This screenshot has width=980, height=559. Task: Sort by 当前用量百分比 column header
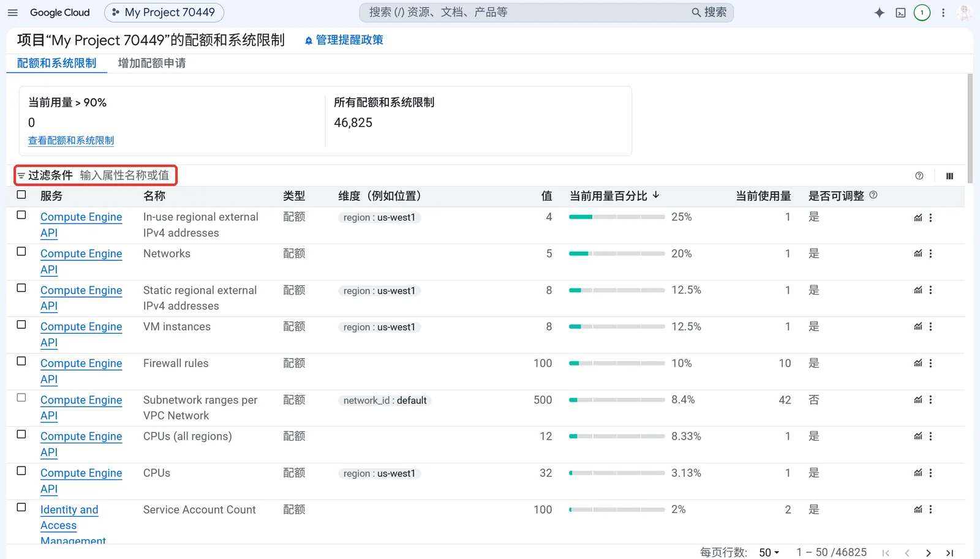(x=614, y=196)
